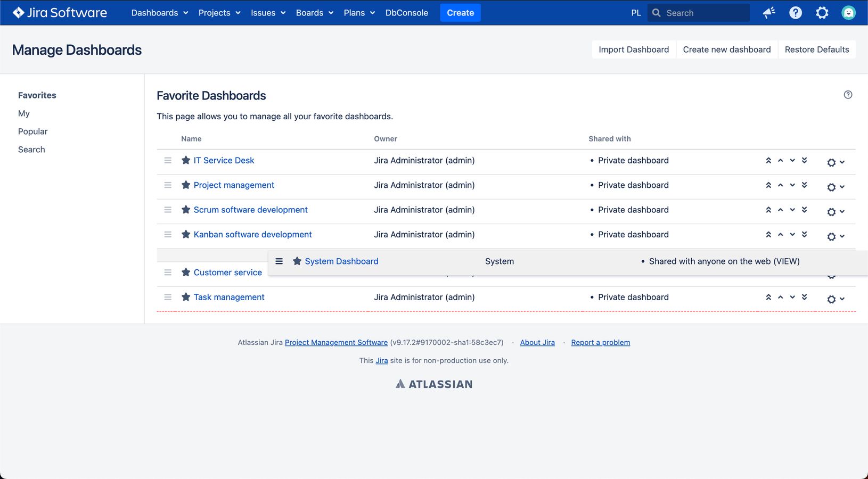Open actions cog for Kanban software development
Image resolution: width=868 pixels, height=479 pixels.
[x=836, y=236]
